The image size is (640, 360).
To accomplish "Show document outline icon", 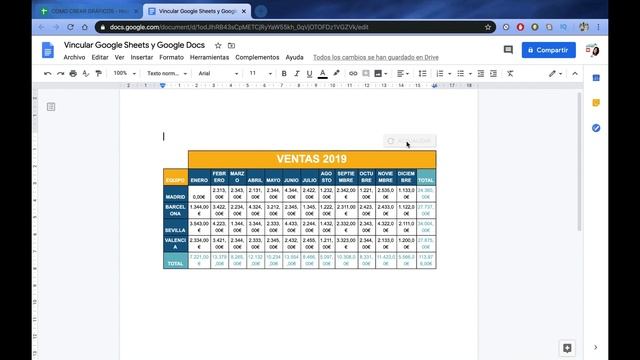I will (51, 107).
